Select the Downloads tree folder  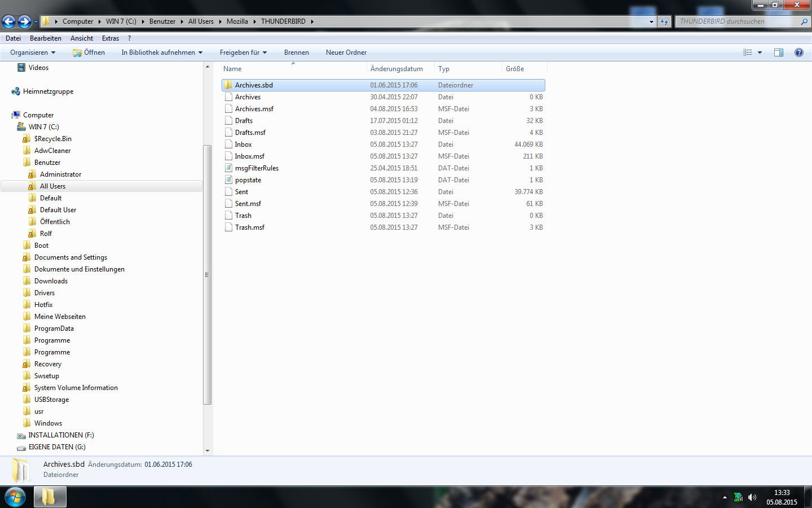click(x=51, y=281)
